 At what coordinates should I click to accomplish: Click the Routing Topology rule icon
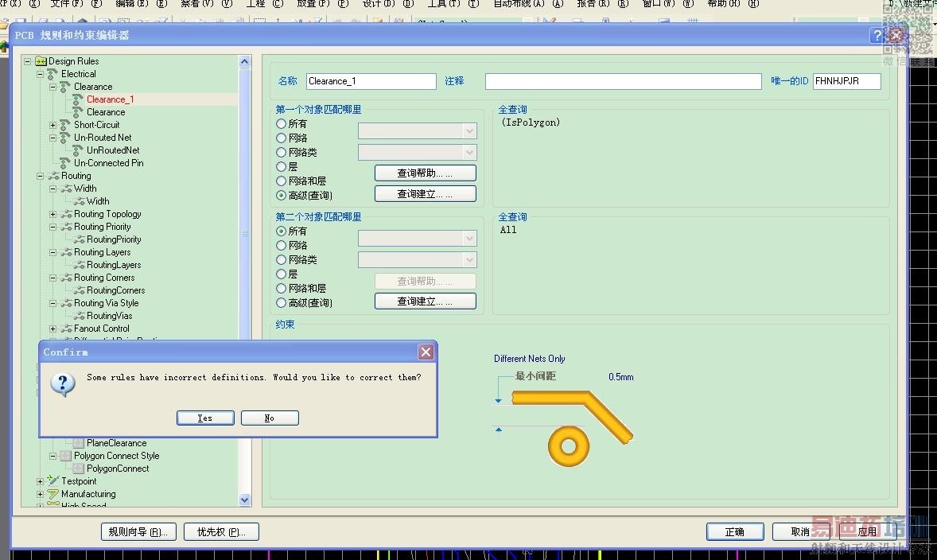[66, 214]
